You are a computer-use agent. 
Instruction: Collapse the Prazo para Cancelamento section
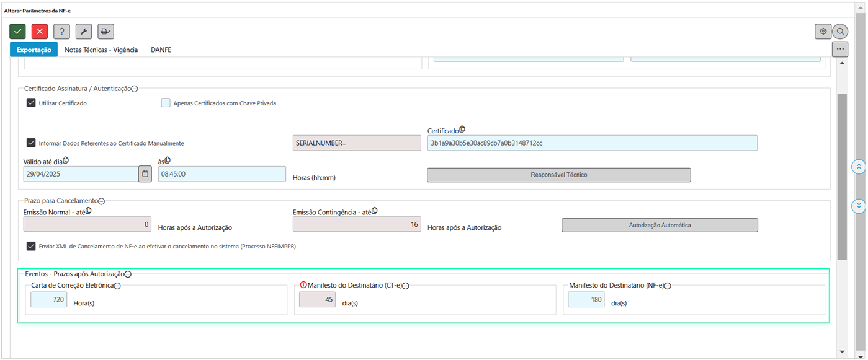[x=102, y=201]
